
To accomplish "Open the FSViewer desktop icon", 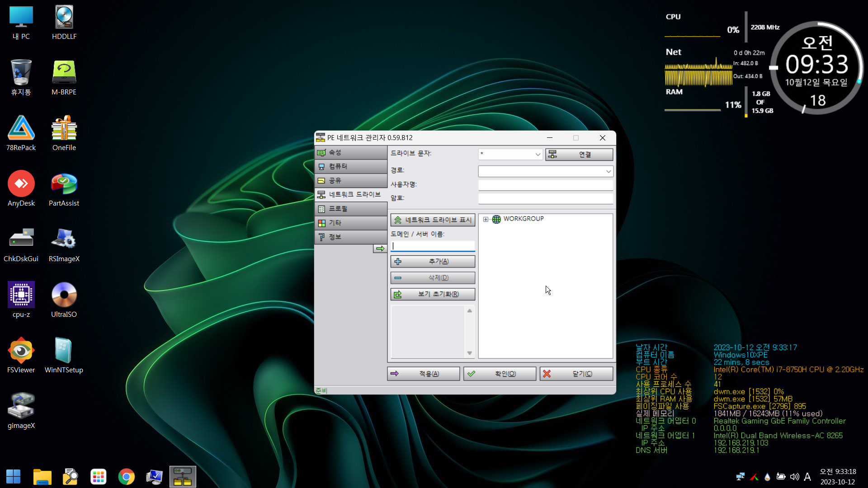I will click(x=21, y=356).
